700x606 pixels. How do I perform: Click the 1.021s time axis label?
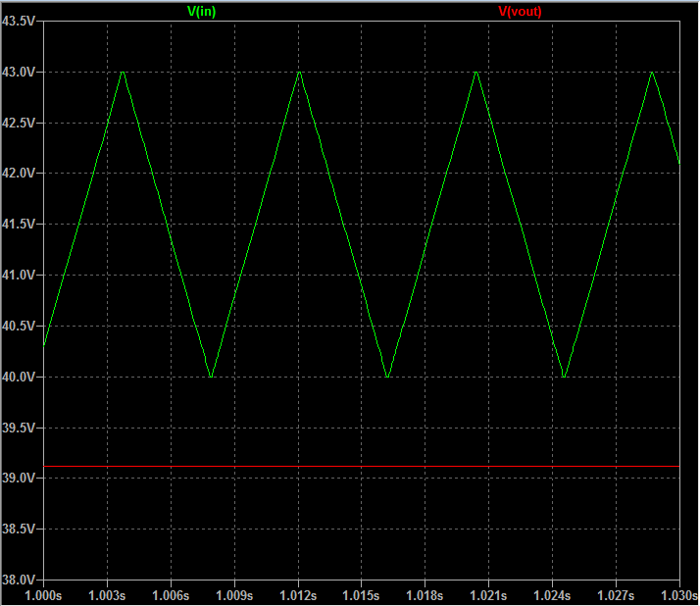(488, 595)
